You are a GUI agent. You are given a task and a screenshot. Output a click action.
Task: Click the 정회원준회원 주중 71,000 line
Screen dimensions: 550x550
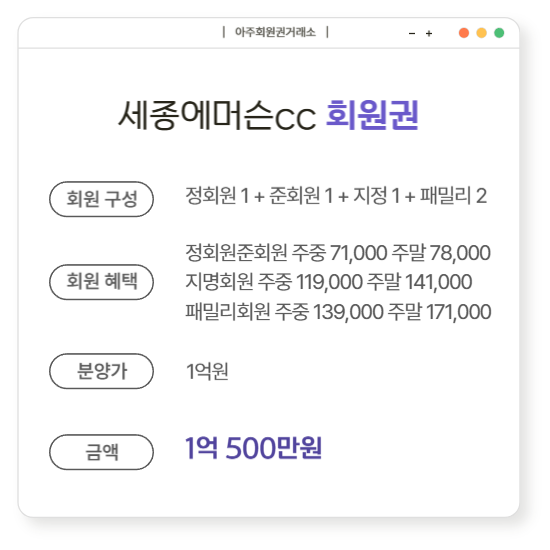pos(338,252)
